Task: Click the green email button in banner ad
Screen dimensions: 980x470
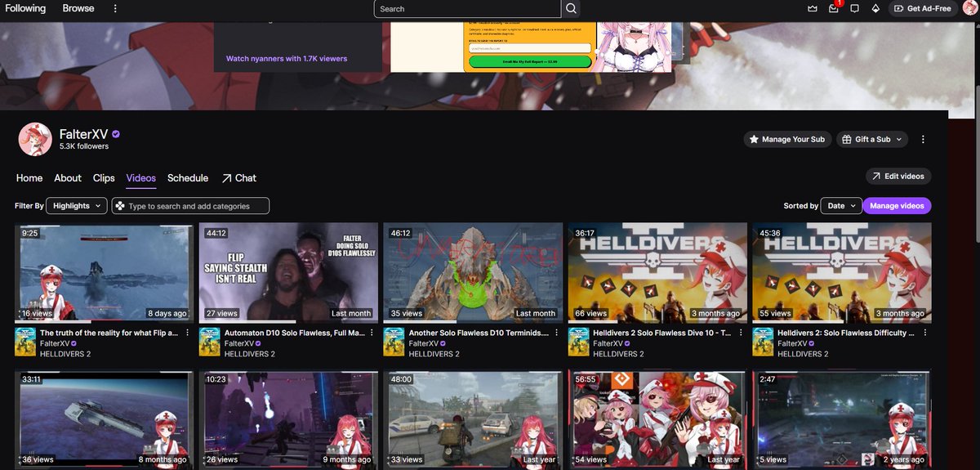Action: (x=529, y=61)
